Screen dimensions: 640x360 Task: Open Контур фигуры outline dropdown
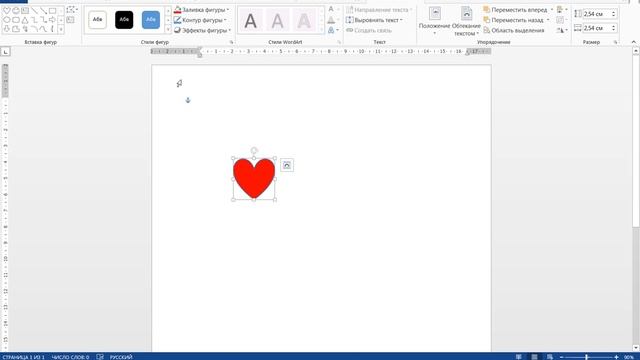pos(200,20)
